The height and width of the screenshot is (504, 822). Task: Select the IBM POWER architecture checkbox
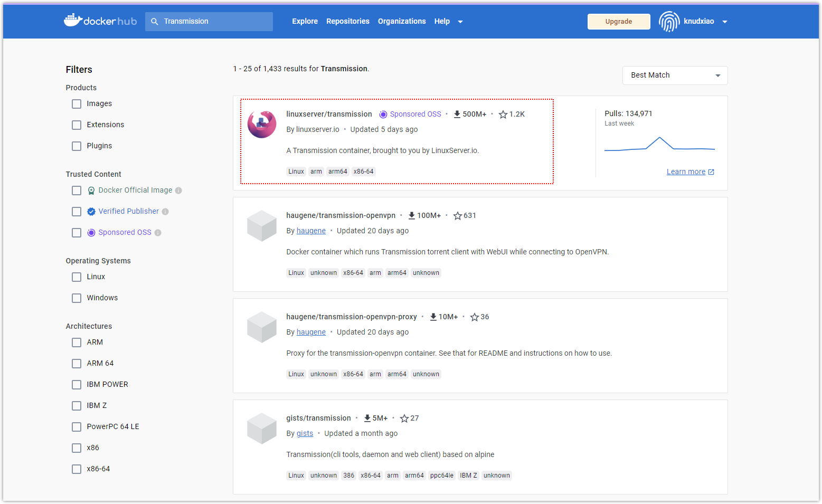(x=77, y=385)
